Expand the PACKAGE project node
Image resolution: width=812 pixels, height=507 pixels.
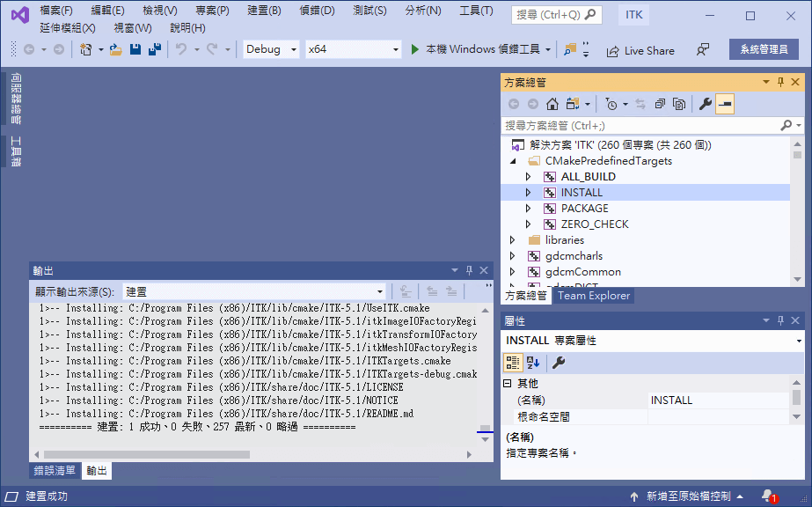click(528, 209)
